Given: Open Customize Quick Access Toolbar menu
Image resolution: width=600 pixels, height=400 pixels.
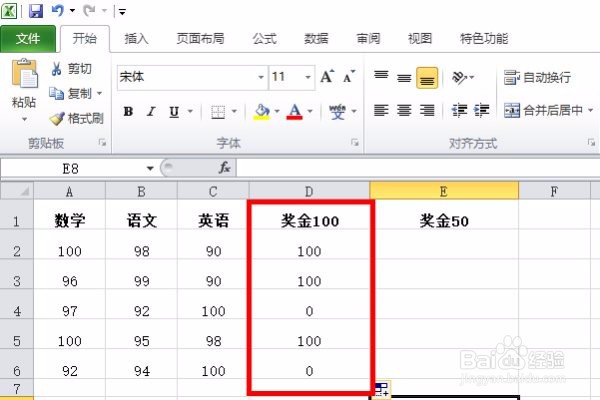Looking at the screenshot, I should click(122, 12).
